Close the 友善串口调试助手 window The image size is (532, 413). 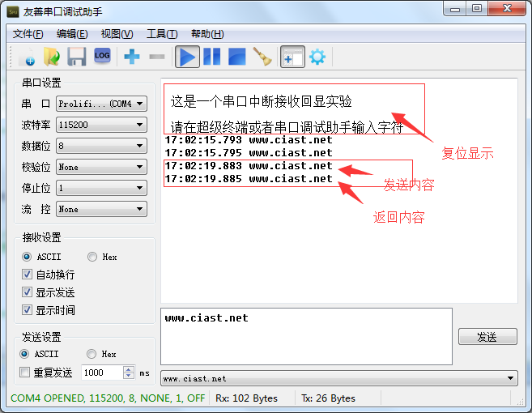pyautogui.click(x=507, y=9)
